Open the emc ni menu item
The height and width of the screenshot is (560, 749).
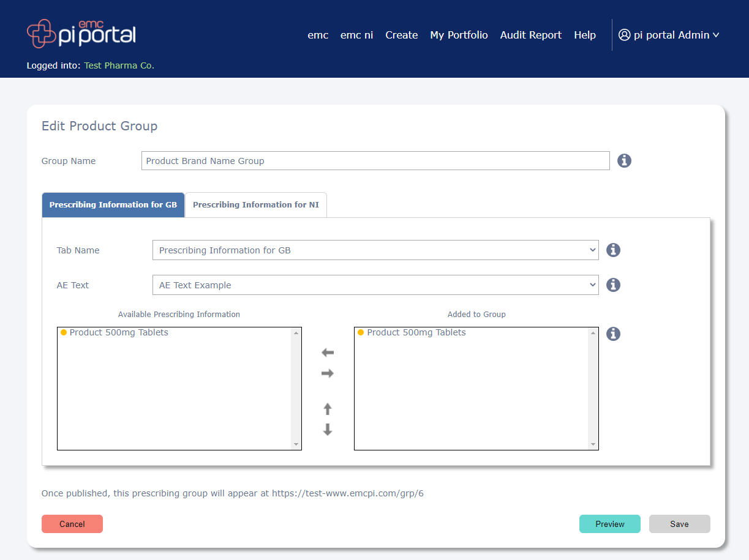click(x=357, y=35)
